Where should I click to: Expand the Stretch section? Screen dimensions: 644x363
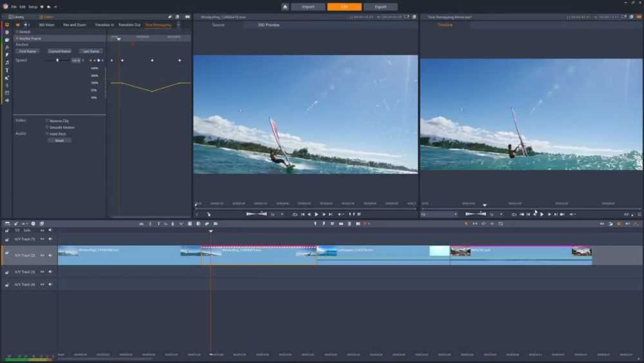point(17,32)
